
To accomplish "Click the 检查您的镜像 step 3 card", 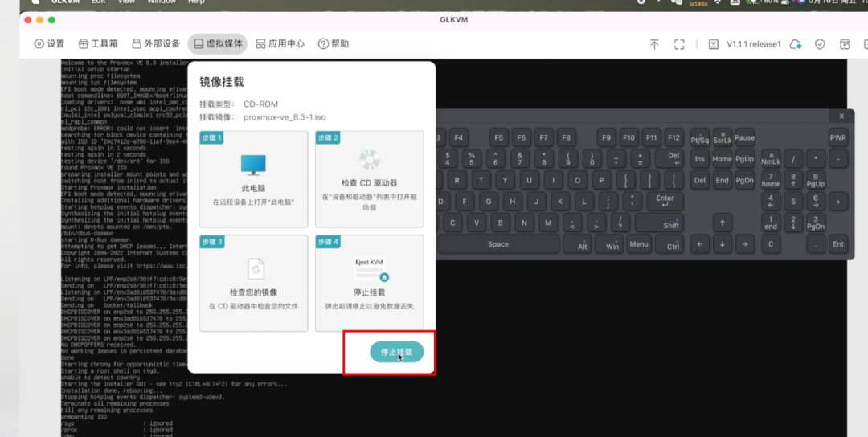I will [254, 282].
